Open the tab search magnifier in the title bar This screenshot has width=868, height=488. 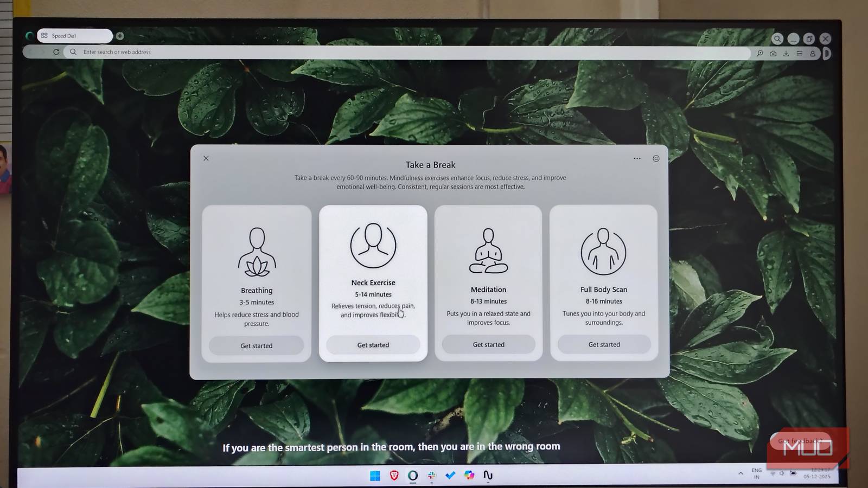[777, 38]
